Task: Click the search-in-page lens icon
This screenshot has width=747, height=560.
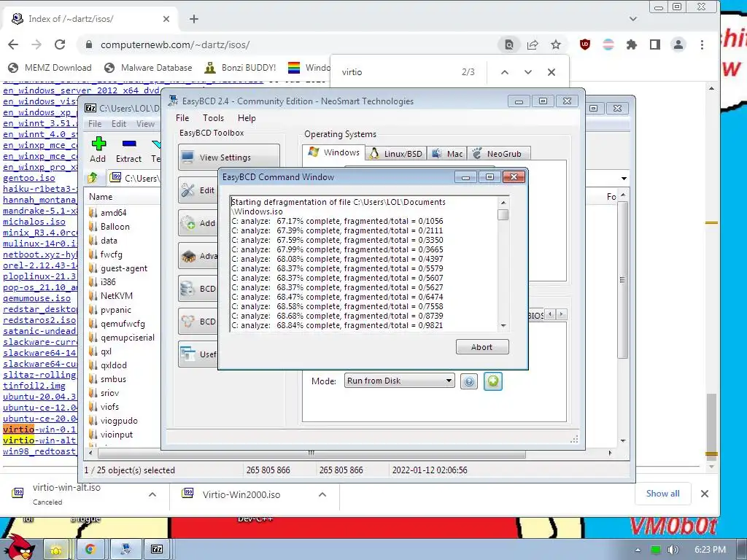Action: coord(509,44)
